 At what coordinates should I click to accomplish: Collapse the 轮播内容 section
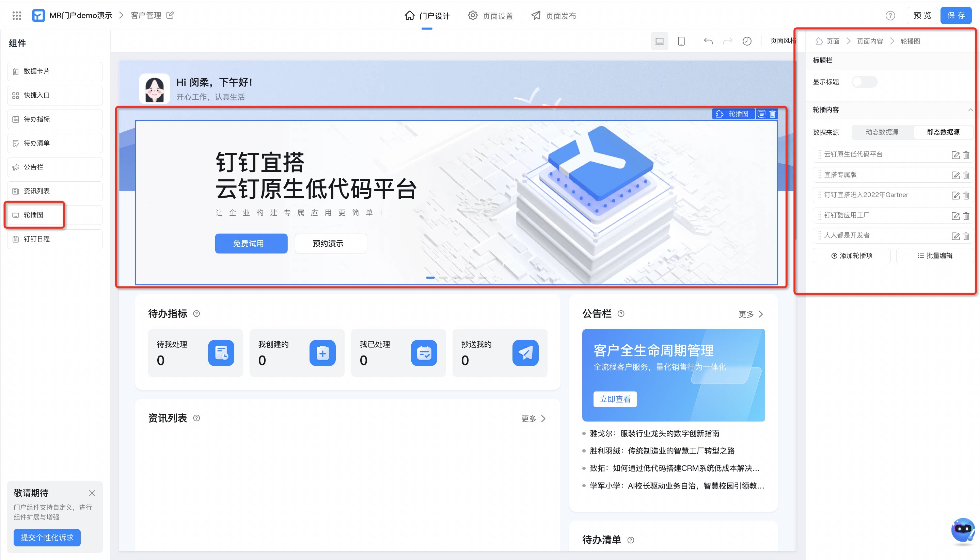970,110
